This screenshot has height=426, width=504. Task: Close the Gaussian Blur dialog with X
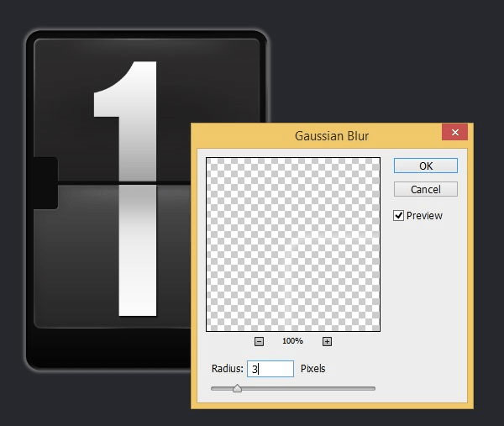point(454,134)
